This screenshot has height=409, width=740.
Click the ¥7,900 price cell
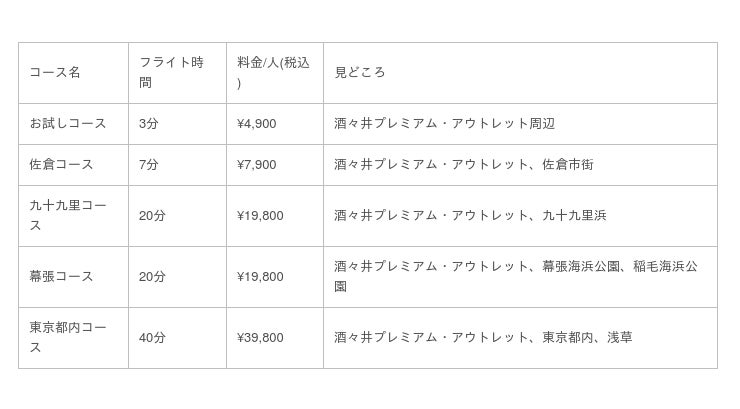pyautogui.click(x=257, y=165)
